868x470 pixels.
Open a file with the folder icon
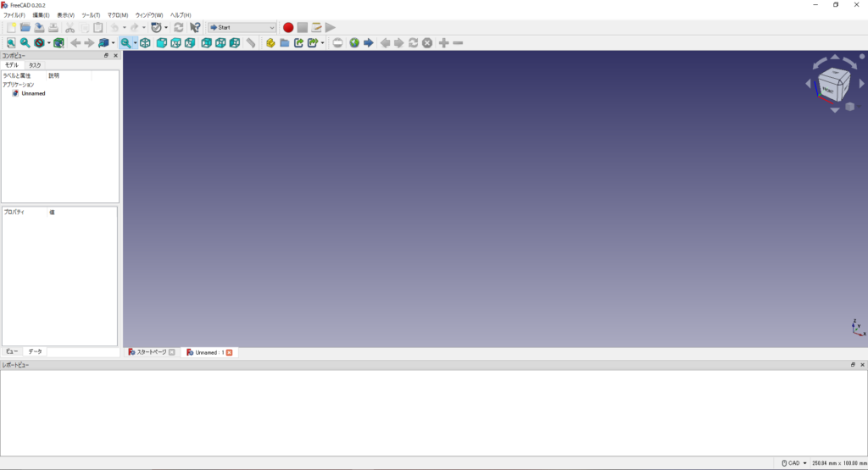click(25, 27)
